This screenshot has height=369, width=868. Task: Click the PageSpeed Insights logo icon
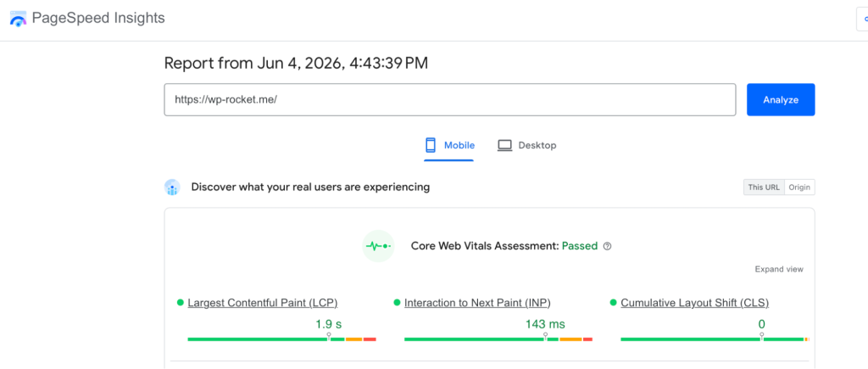19,19
